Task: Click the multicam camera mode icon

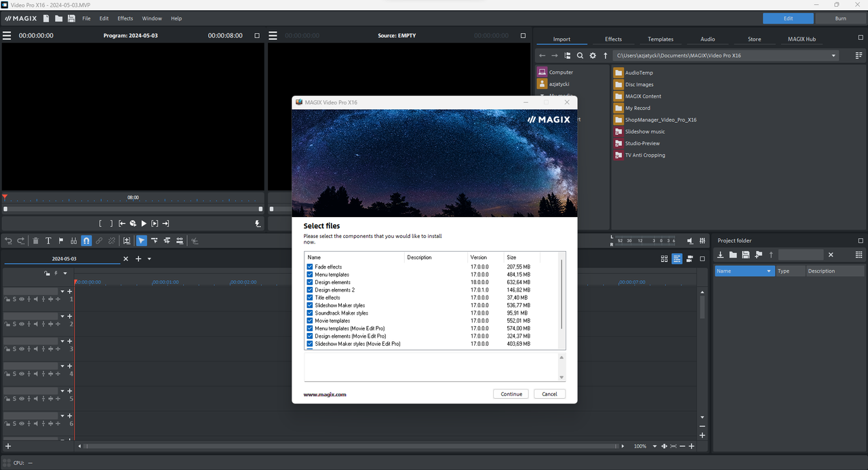Action: [690, 258]
